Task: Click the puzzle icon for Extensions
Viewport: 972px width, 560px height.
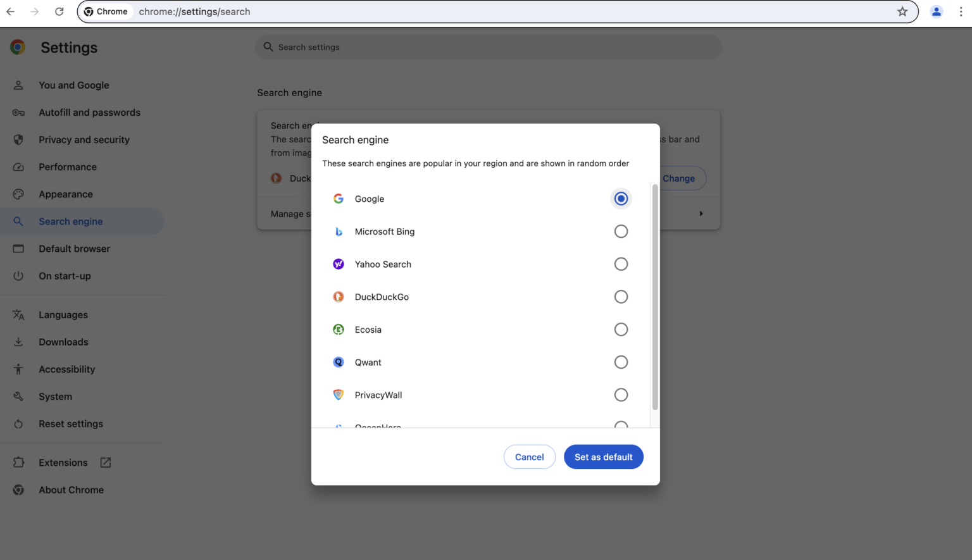Action: tap(18, 463)
